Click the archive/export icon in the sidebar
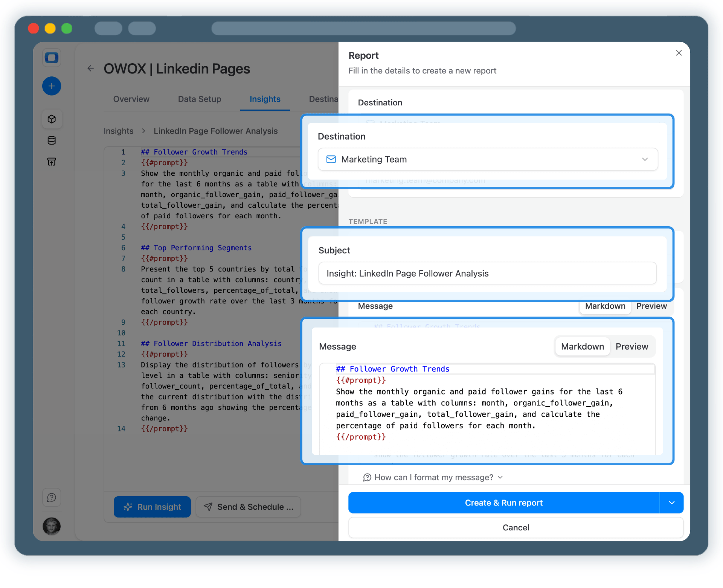This screenshot has width=723, height=588. pos(52,161)
